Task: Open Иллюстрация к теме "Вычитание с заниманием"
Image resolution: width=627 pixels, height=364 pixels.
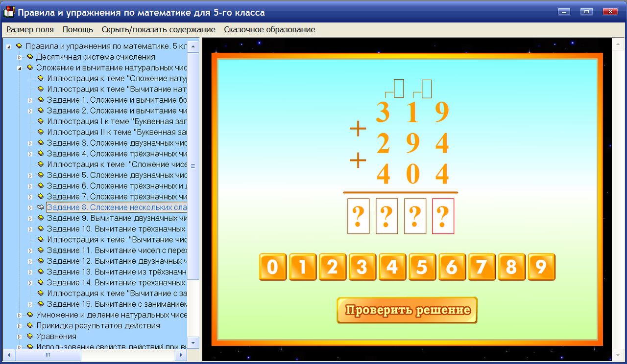Action: pyautogui.click(x=117, y=294)
